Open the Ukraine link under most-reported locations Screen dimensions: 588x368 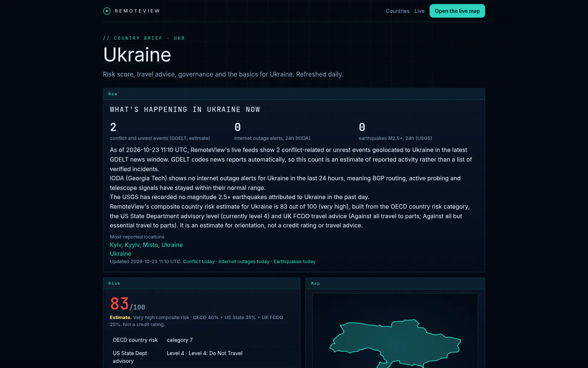pos(121,254)
